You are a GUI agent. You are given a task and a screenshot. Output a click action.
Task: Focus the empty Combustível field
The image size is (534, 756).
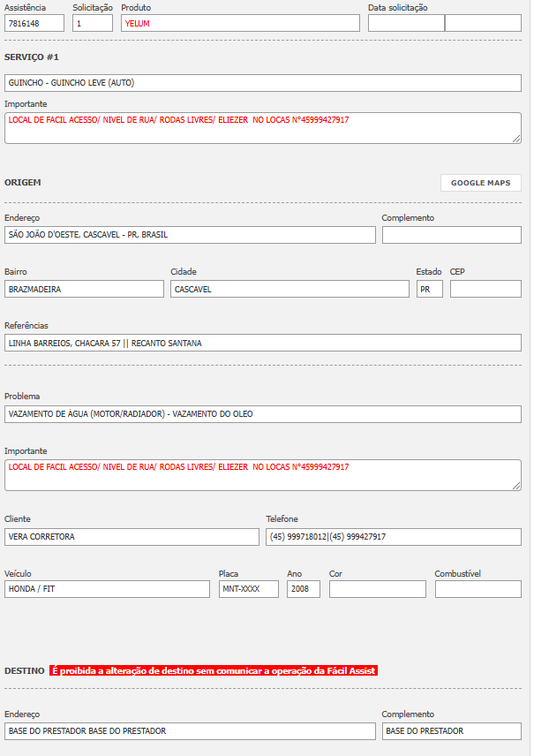pyautogui.click(x=478, y=589)
